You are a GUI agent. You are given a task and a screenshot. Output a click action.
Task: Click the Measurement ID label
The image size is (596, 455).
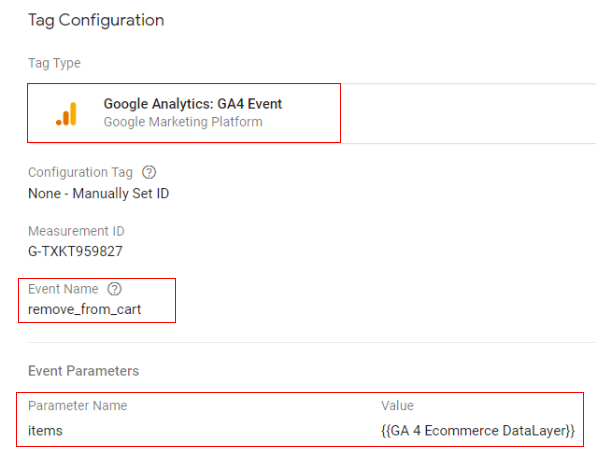(76, 231)
